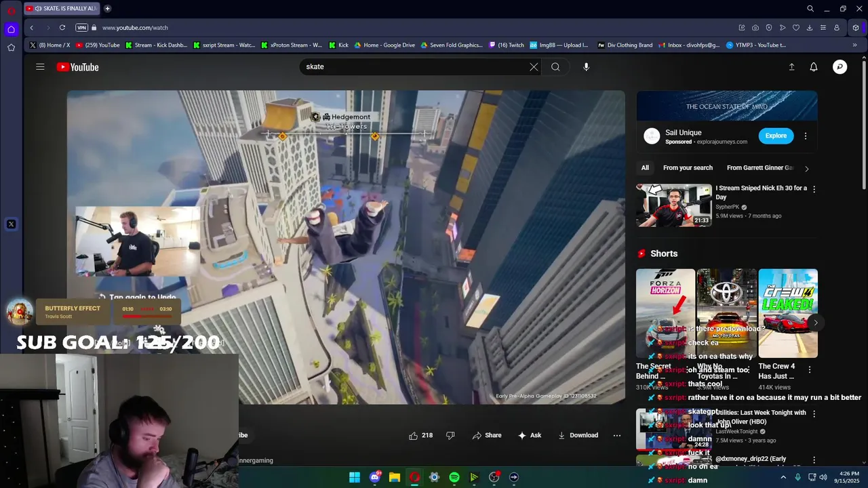Clear the search box with the X
Image resolution: width=868 pixels, height=488 pixels.
pyautogui.click(x=534, y=66)
